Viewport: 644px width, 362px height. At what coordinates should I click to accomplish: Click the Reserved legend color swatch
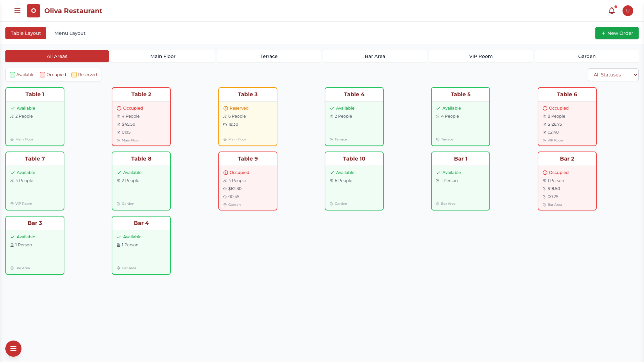click(74, 75)
